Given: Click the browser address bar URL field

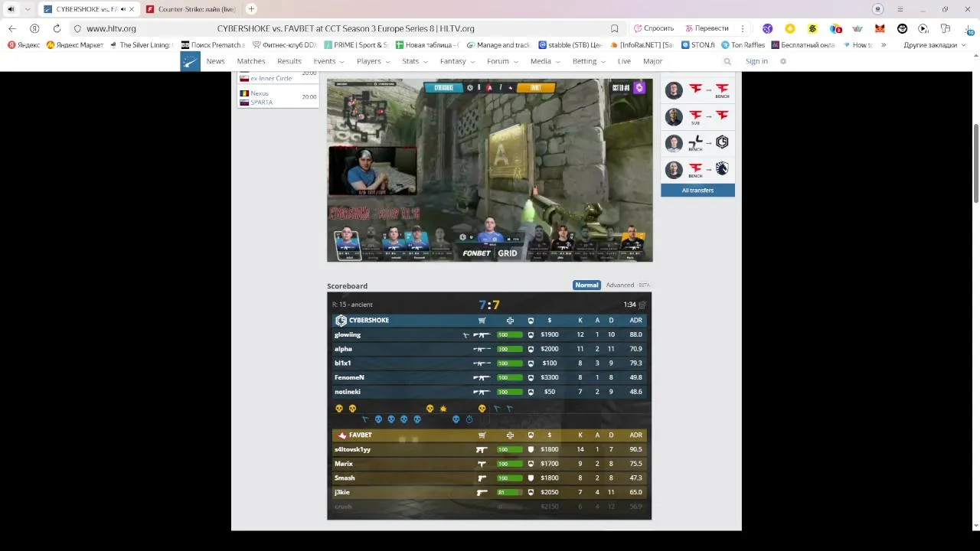Looking at the screenshot, I should (x=345, y=28).
